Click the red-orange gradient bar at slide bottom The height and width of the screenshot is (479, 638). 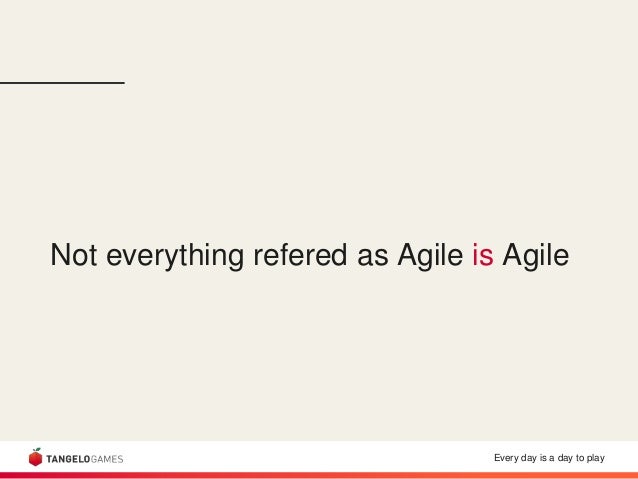pos(319,476)
